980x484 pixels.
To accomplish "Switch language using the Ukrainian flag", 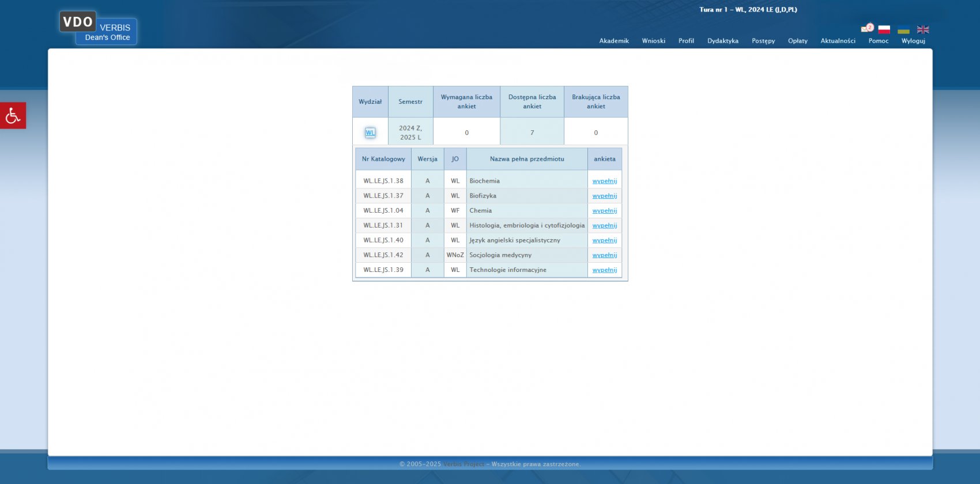I will point(903,30).
